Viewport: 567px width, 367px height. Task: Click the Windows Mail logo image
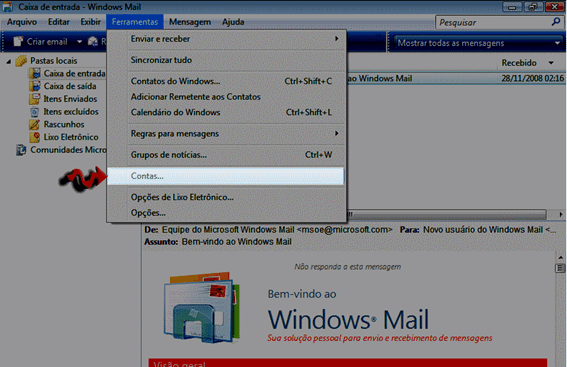click(201, 307)
